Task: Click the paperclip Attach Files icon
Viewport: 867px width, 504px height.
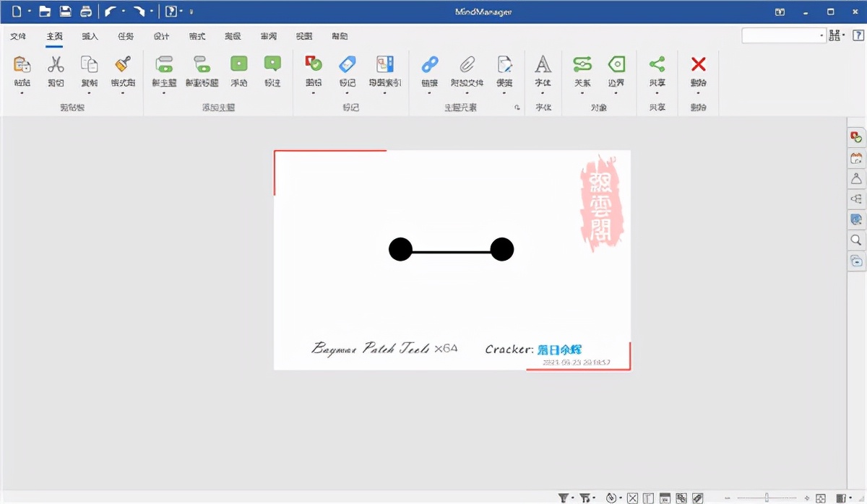Action: (x=467, y=65)
